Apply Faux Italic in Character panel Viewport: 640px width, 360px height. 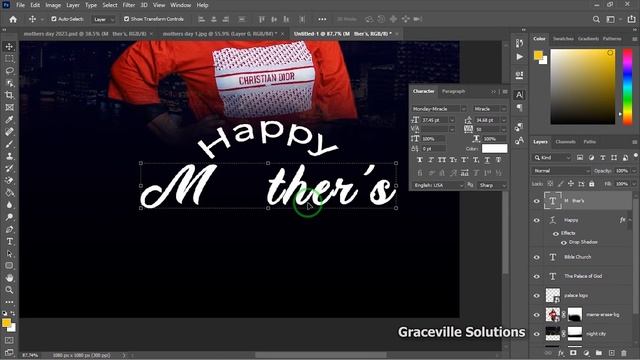(x=431, y=160)
